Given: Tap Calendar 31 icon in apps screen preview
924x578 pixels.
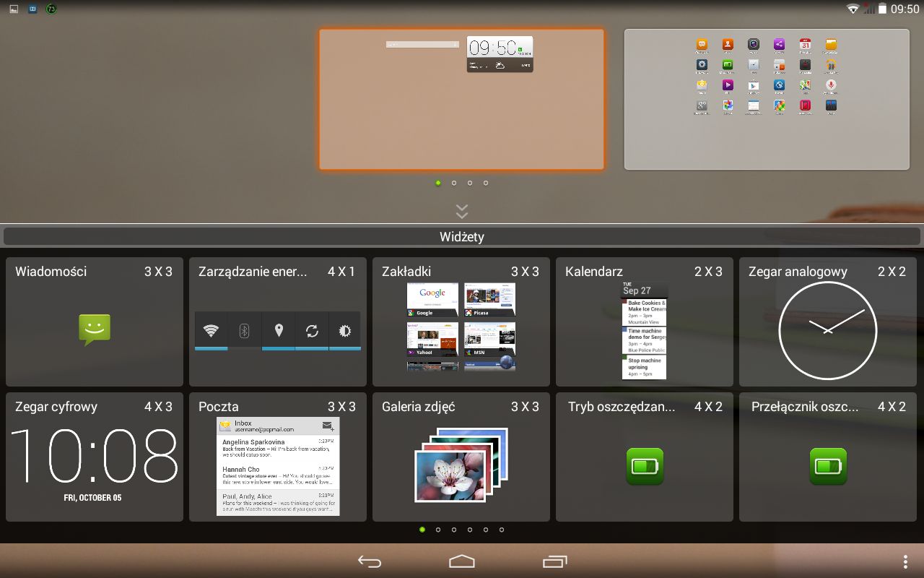Looking at the screenshot, I should coord(805,45).
